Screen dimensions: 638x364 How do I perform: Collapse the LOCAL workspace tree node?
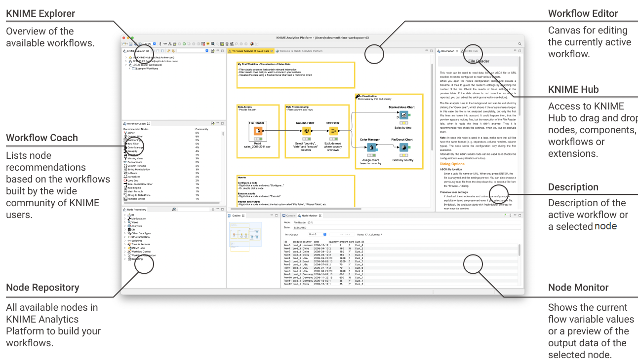pyautogui.click(x=126, y=65)
